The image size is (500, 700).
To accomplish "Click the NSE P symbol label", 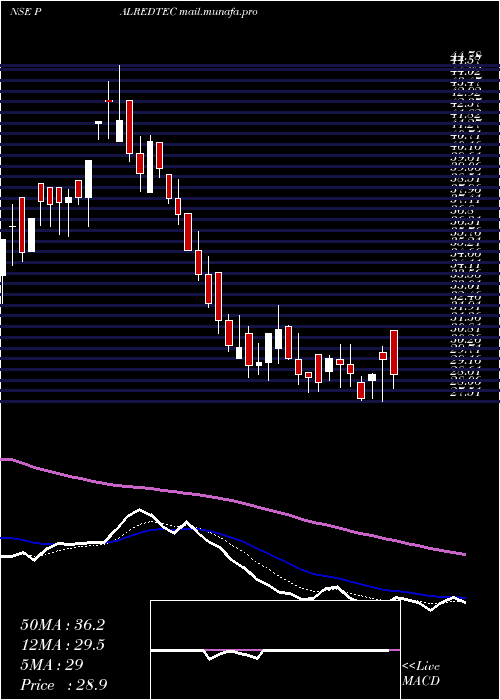I will coord(25,12).
